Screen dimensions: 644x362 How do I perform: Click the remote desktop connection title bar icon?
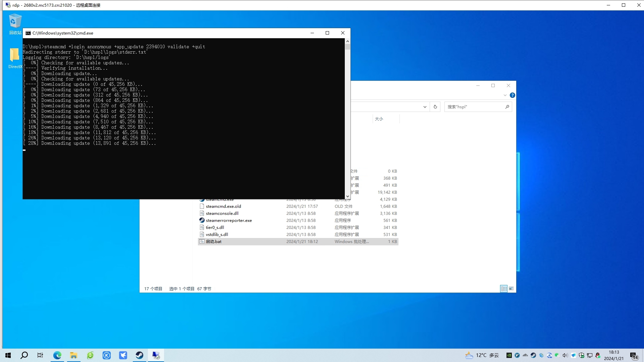click(x=8, y=5)
